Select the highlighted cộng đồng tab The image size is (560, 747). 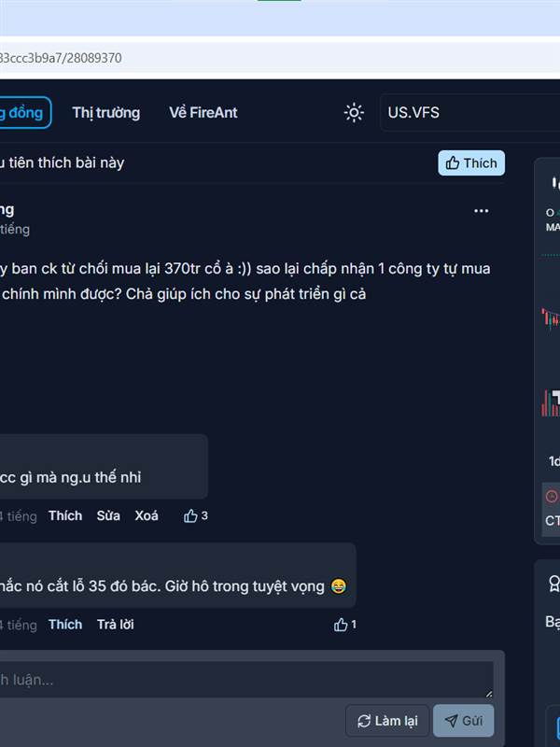pyautogui.click(x=24, y=112)
